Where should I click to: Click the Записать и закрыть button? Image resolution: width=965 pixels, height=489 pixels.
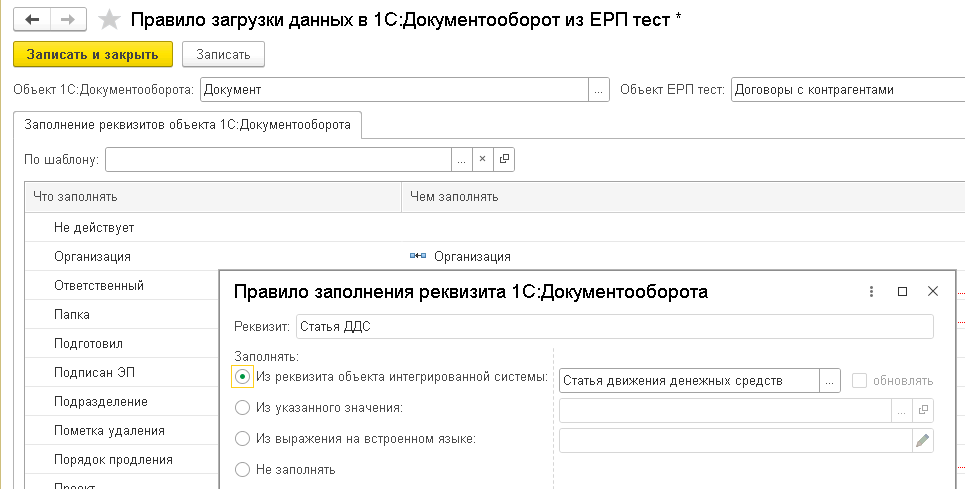tap(93, 54)
